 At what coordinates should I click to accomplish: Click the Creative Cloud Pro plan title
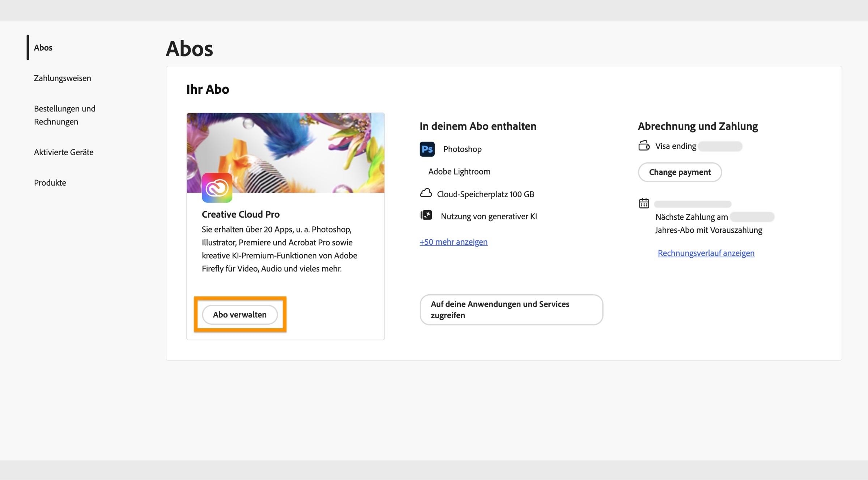(x=241, y=214)
